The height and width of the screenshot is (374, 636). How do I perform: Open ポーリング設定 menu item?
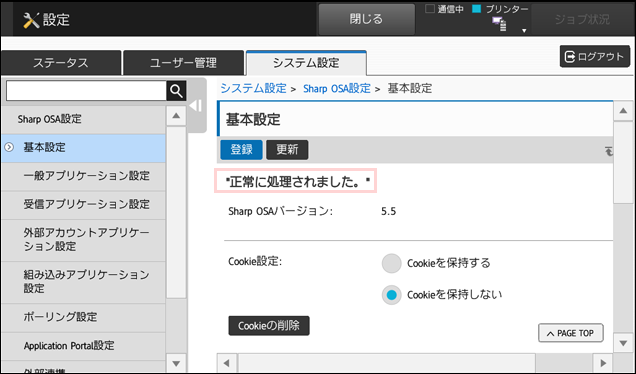point(84,317)
